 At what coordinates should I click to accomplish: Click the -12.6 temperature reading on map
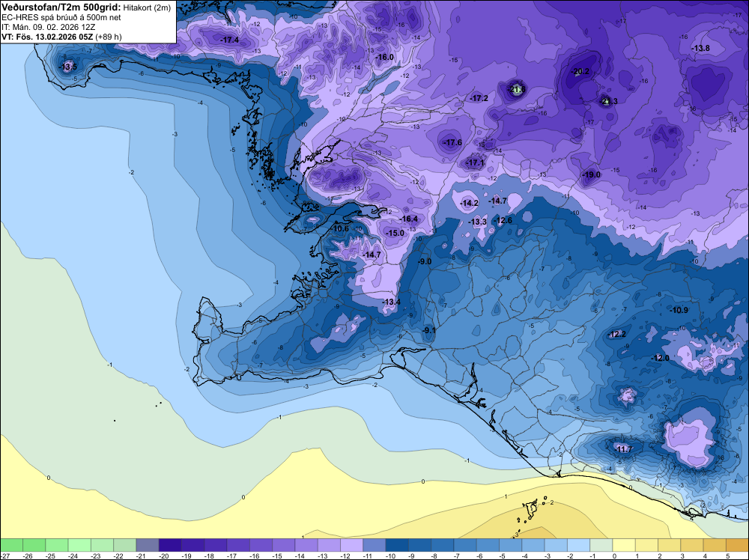[503, 220]
